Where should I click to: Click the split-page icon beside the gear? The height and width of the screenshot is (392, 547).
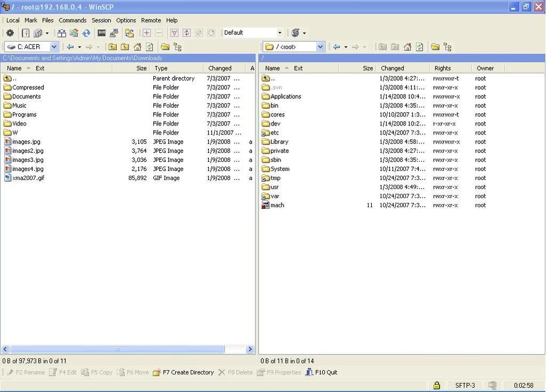26,33
